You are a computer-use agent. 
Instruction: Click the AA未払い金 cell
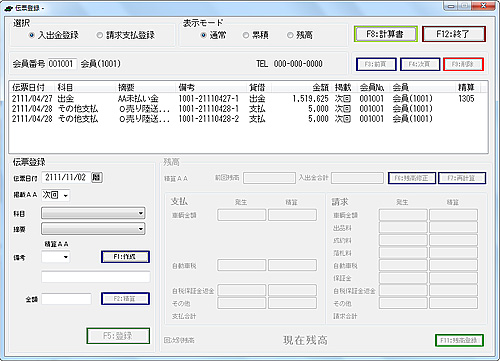[138, 99]
